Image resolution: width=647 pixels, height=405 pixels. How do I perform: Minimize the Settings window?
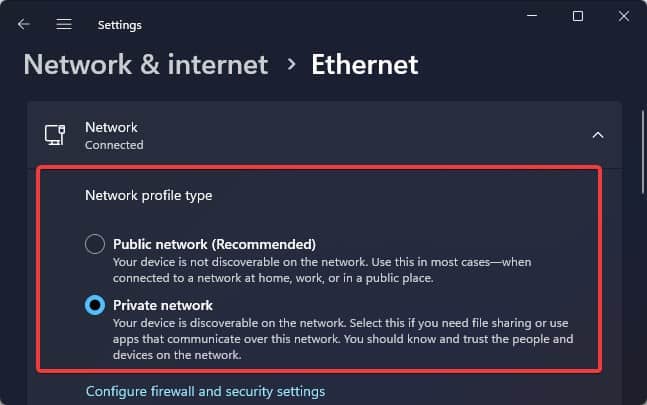click(532, 16)
